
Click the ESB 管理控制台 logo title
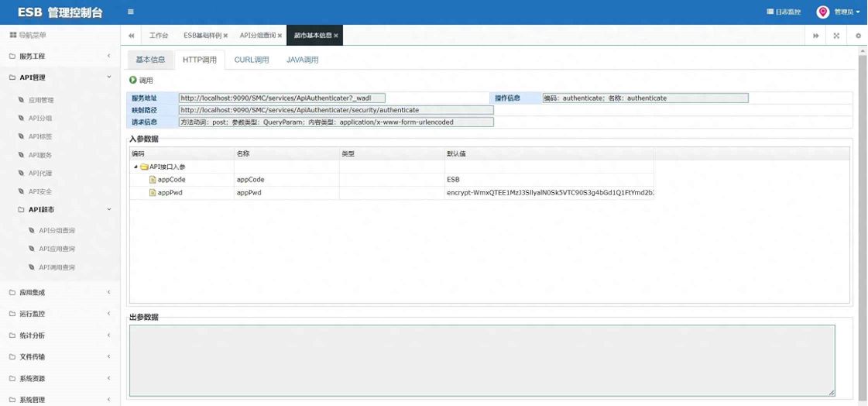pos(60,12)
